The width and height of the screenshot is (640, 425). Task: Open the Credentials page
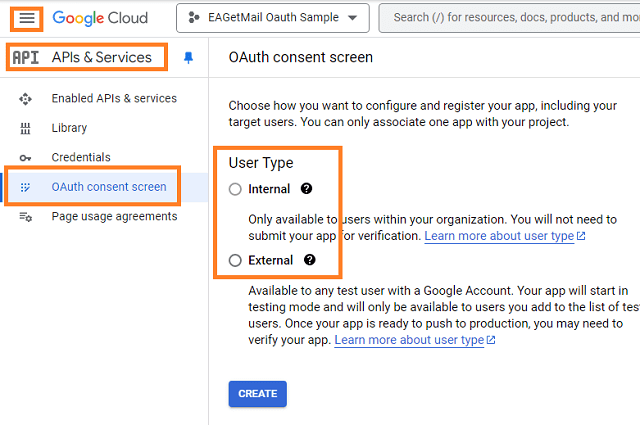[81, 157]
